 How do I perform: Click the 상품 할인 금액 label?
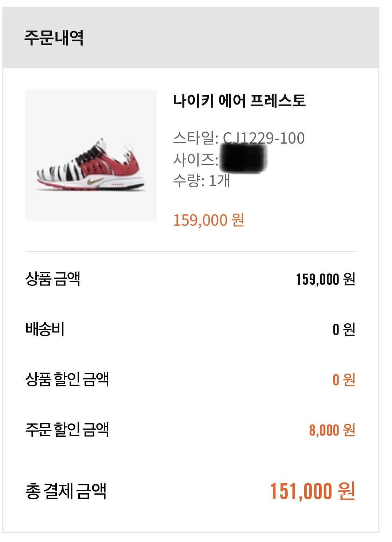[x=67, y=379]
